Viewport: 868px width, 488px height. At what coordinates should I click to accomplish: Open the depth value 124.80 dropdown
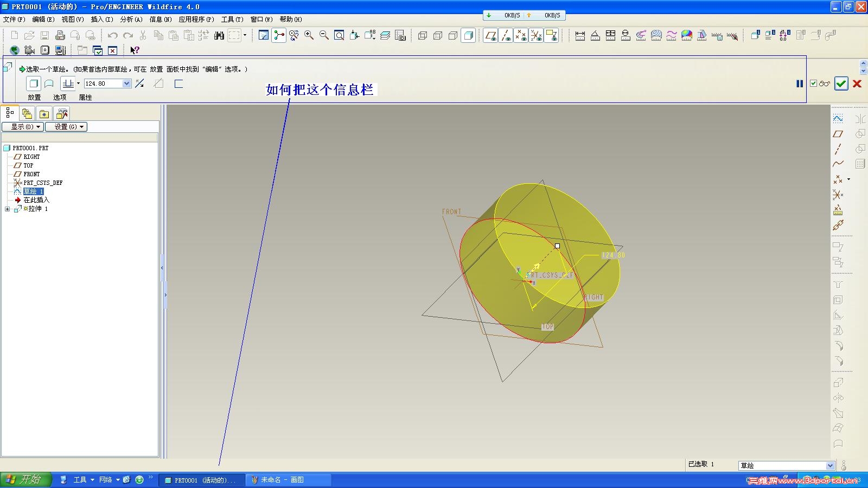click(x=126, y=84)
